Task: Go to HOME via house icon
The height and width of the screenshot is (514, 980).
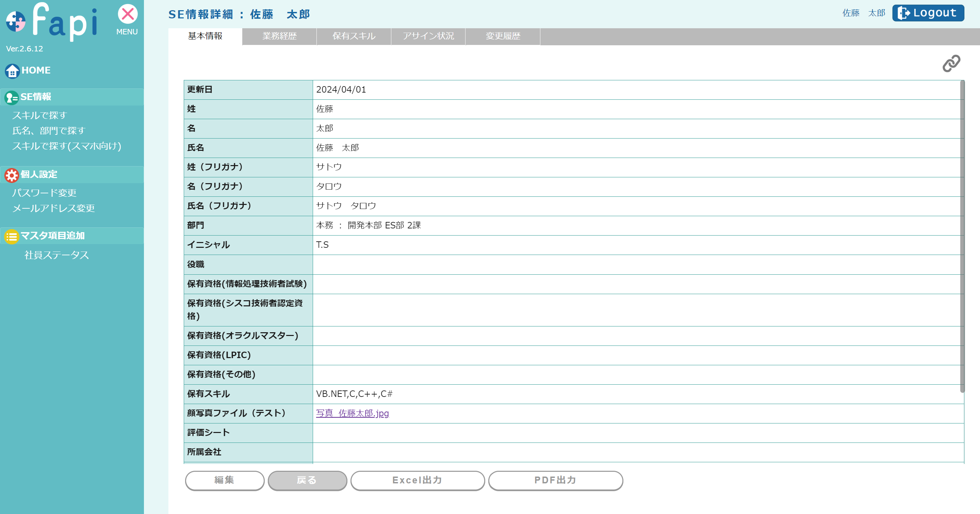Action: pyautogui.click(x=12, y=71)
